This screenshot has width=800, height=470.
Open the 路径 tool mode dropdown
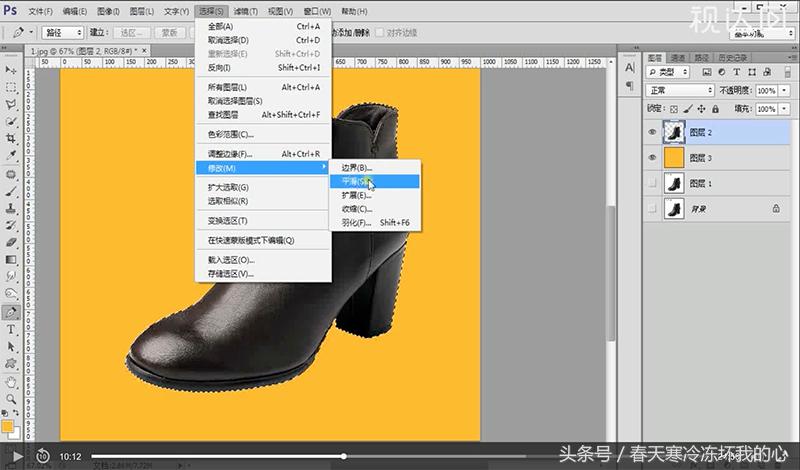[62, 33]
